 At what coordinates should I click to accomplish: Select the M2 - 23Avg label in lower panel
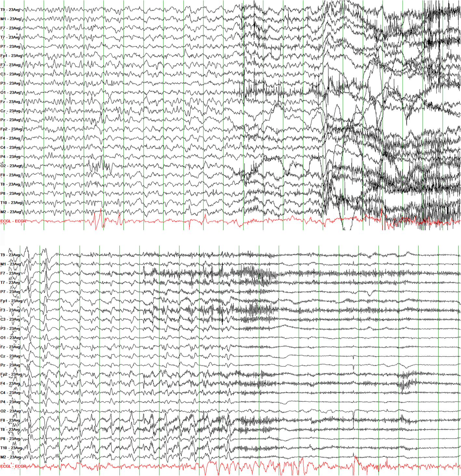click(x=11, y=457)
